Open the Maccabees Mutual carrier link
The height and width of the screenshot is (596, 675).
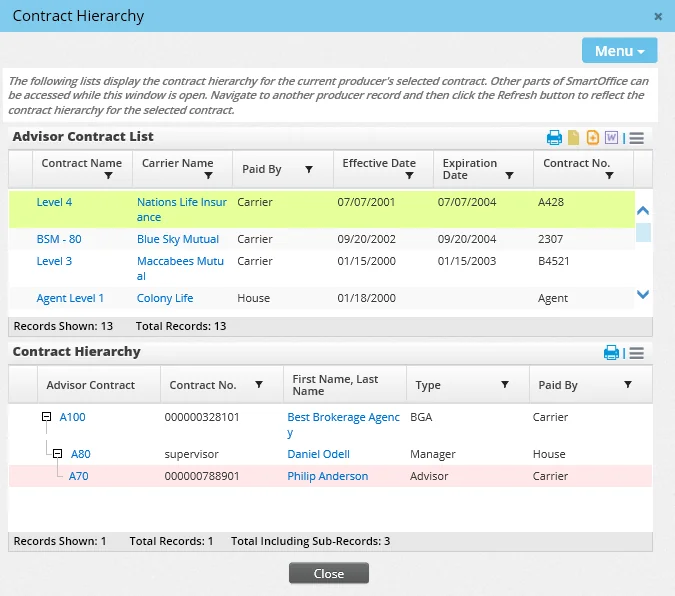point(180,268)
